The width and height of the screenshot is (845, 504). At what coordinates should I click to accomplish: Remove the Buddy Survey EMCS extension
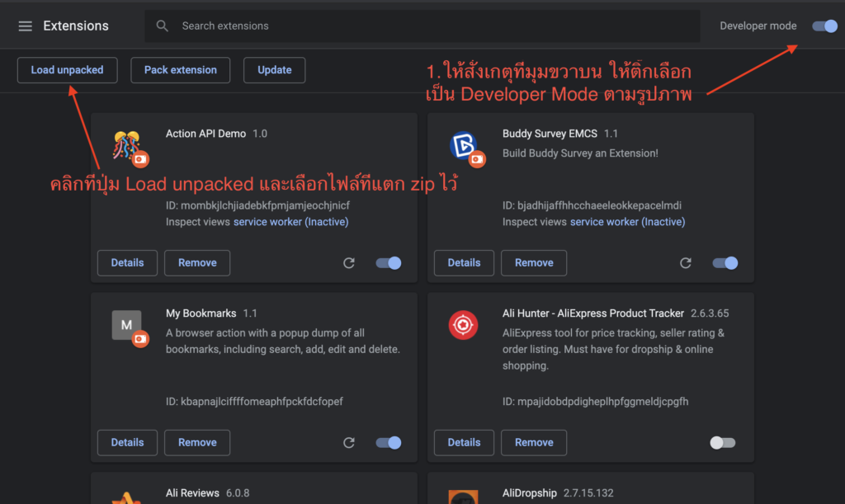coord(534,263)
